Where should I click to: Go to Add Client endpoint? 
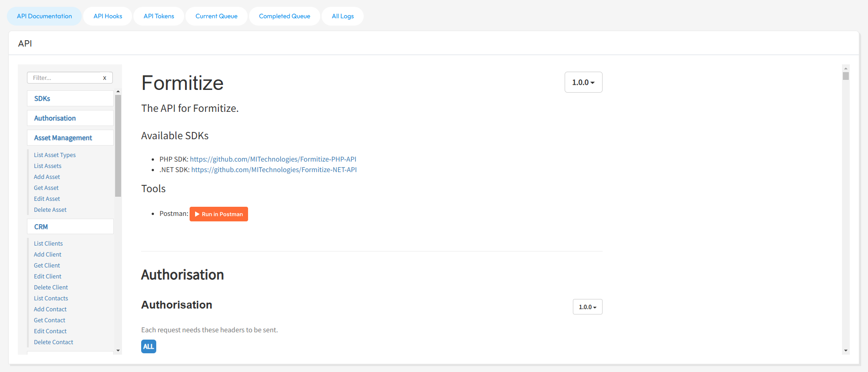coord(48,255)
